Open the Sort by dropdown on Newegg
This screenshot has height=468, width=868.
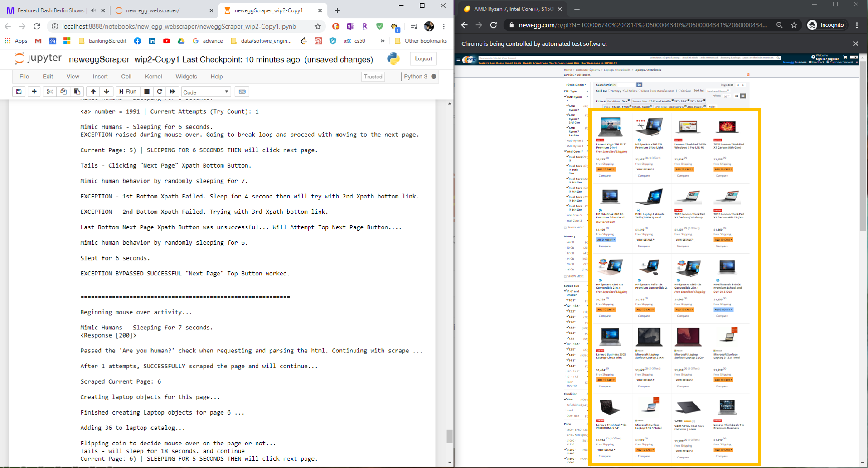(x=718, y=91)
